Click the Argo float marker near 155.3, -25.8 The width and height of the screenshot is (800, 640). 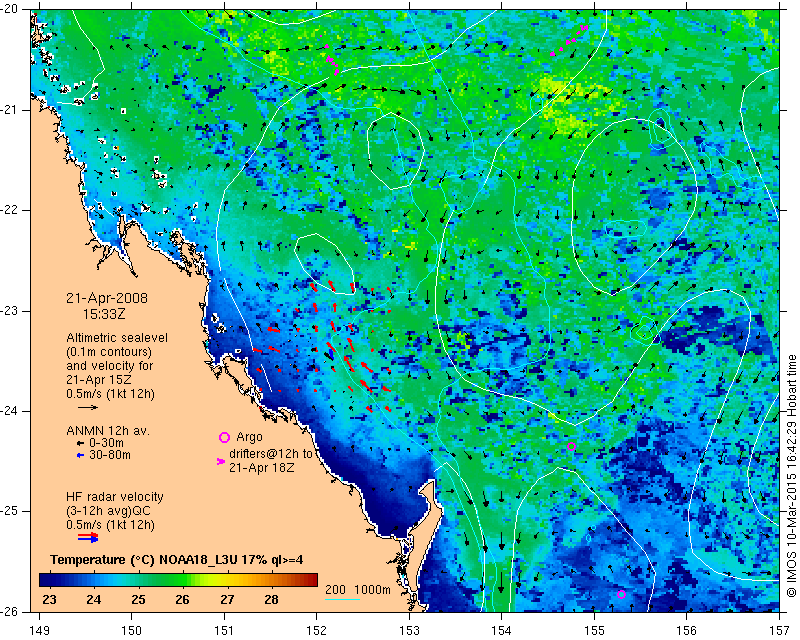[x=621, y=594]
